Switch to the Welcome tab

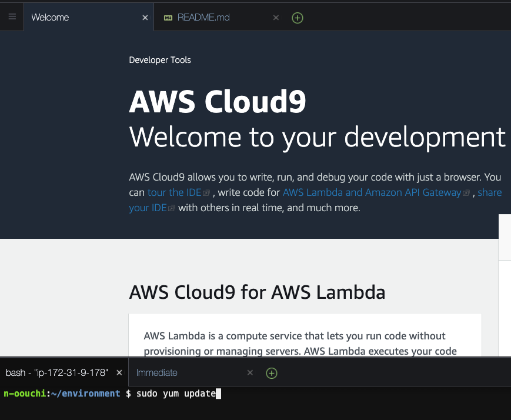[x=89, y=17]
